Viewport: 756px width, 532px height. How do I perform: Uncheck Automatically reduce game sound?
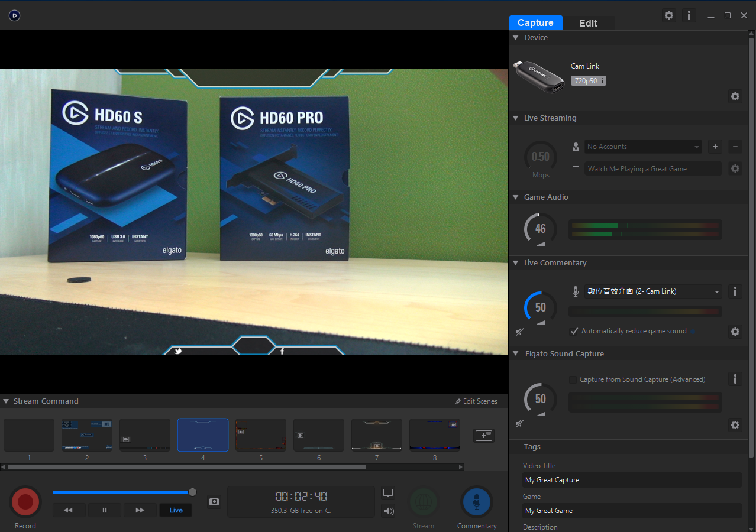pos(574,331)
